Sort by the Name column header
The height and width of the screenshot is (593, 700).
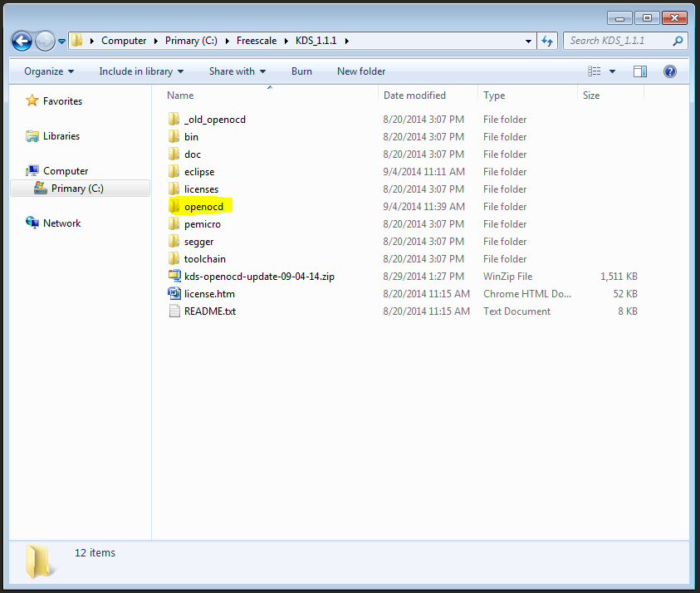coord(180,96)
